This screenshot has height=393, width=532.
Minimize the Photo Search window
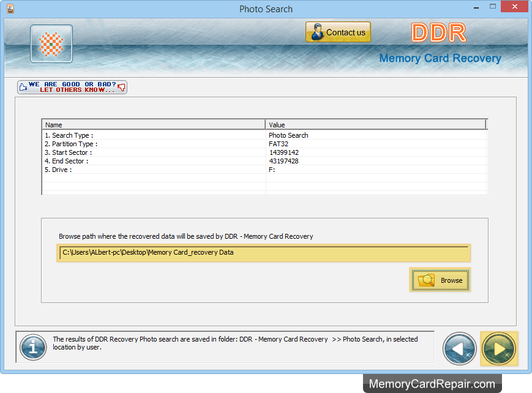(x=476, y=7)
